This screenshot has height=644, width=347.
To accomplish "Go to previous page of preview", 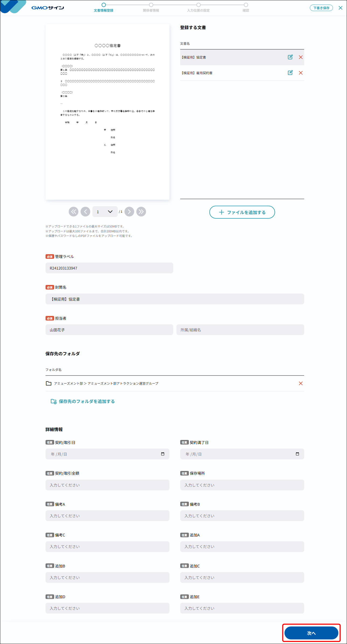I will point(85,212).
